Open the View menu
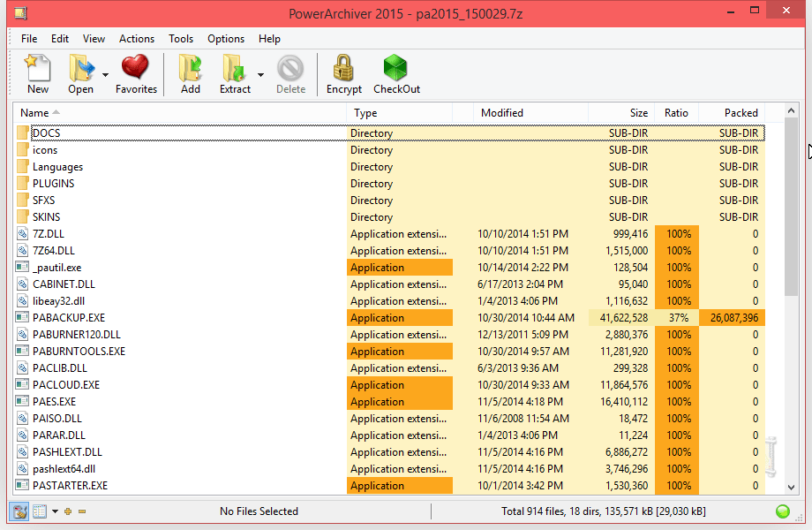 [94, 39]
